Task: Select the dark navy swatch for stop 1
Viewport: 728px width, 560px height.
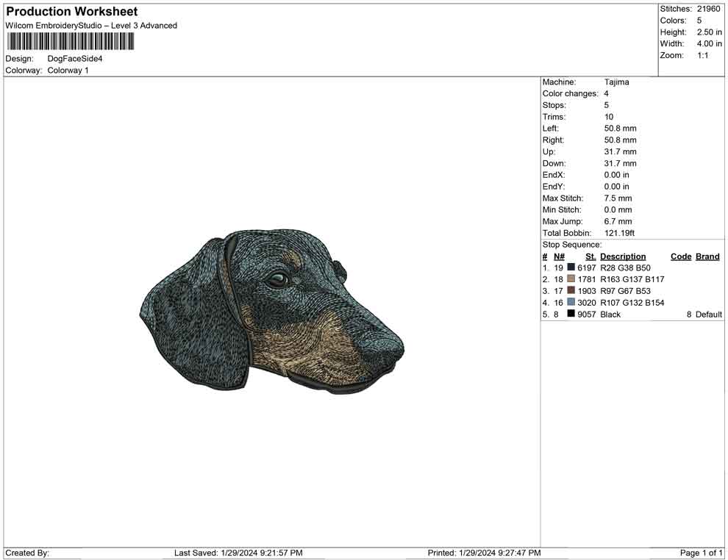Action: tap(571, 268)
